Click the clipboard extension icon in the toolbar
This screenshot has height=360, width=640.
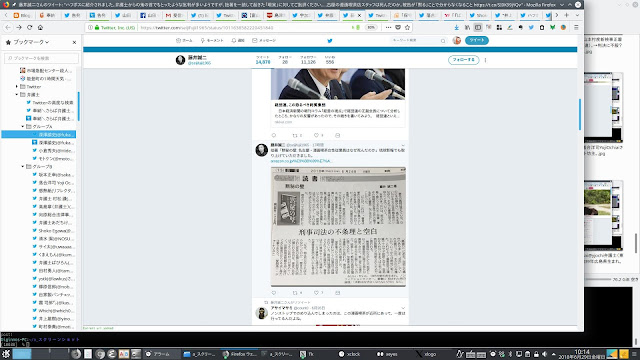pos(542,27)
